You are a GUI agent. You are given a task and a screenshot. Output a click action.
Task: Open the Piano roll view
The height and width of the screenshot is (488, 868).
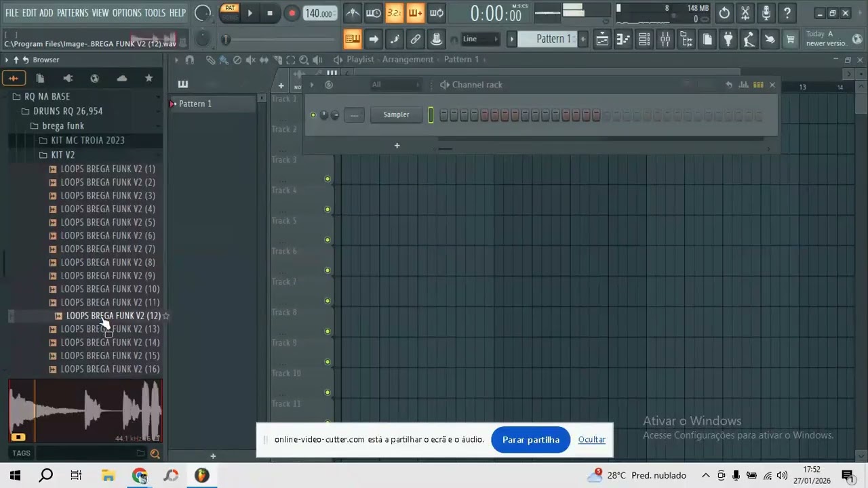click(623, 40)
